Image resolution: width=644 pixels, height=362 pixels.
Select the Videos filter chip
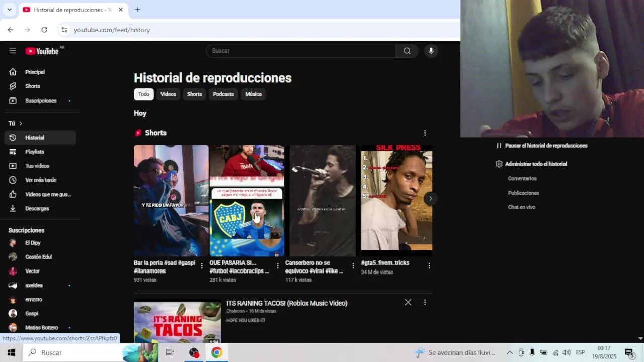(168, 94)
